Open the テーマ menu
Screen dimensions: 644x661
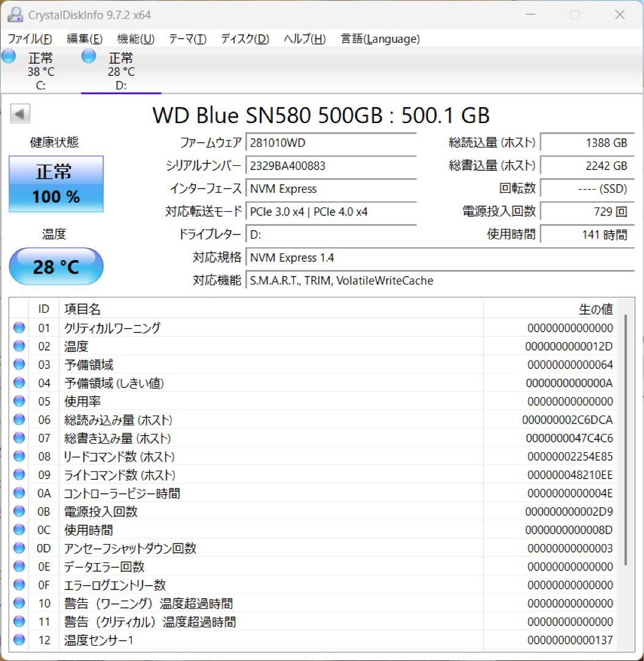[187, 39]
